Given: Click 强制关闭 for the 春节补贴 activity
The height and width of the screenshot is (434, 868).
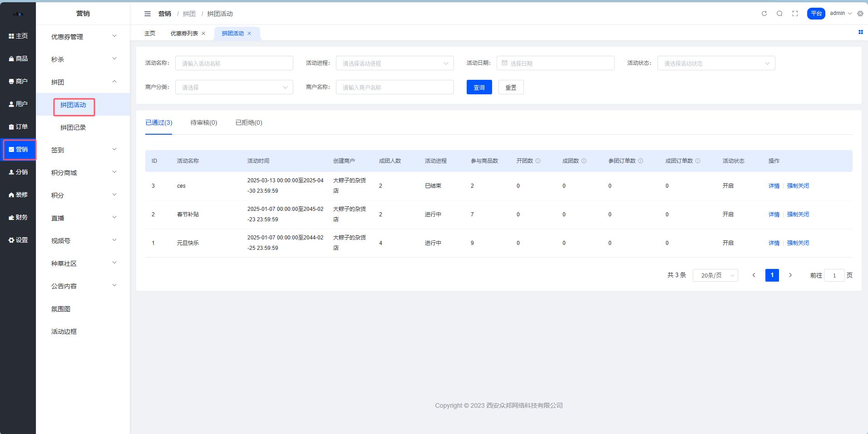Looking at the screenshot, I should click(x=798, y=215).
